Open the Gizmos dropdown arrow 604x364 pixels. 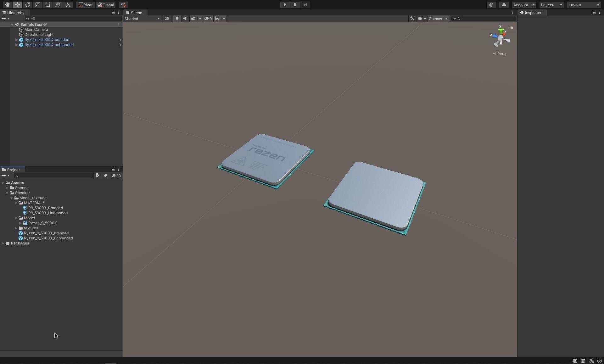446,19
